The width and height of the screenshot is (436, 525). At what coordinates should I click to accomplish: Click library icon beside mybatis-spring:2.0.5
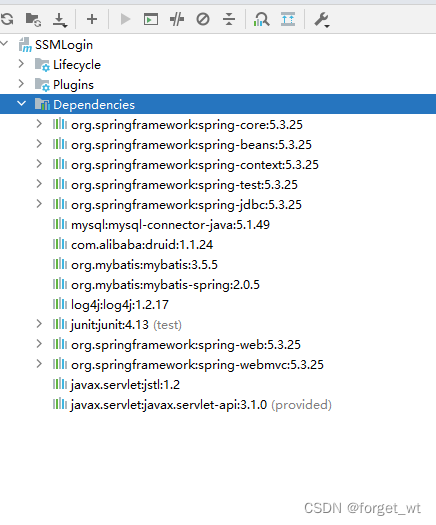60,284
